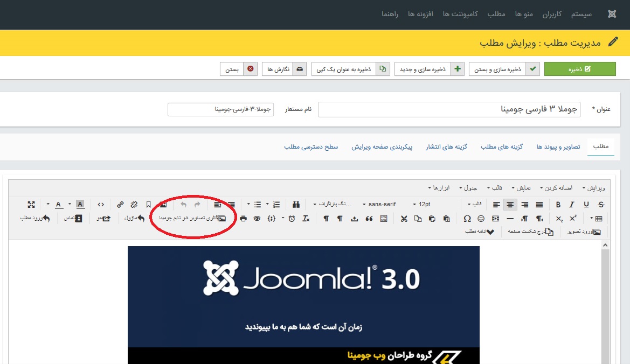This screenshot has width=630, height=364.
Task: Print the article content
Action: [243, 219]
